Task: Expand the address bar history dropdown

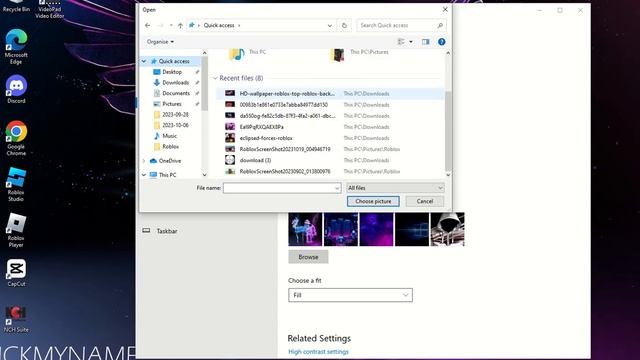Action: tap(329, 25)
